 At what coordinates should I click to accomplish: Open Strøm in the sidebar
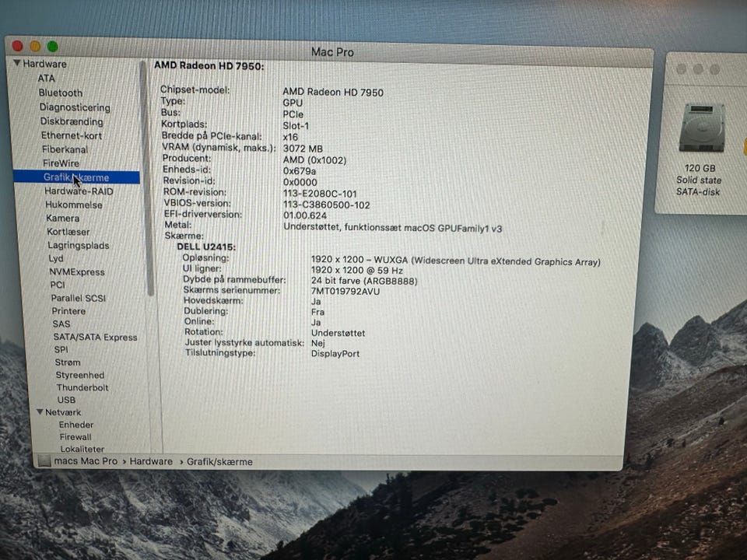(x=68, y=362)
